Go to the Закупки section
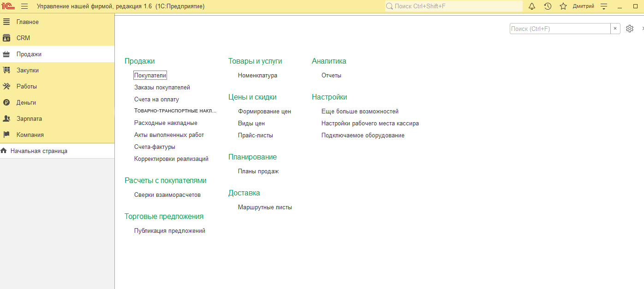 pos(27,70)
